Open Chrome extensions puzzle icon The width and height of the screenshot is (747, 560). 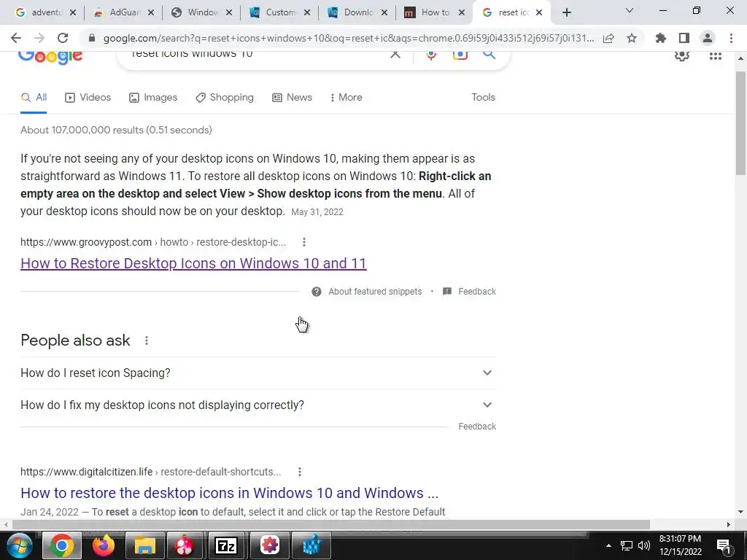click(661, 38)
